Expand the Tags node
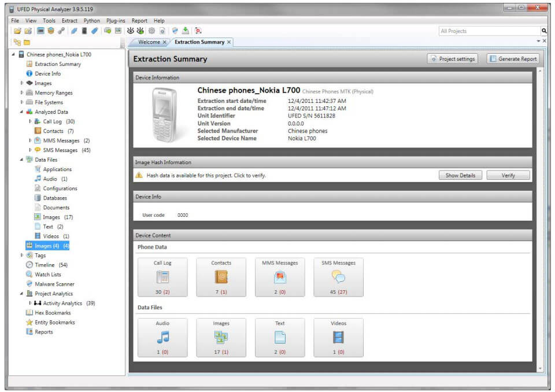This screenshot has height=392, width=555. point(21,256)
